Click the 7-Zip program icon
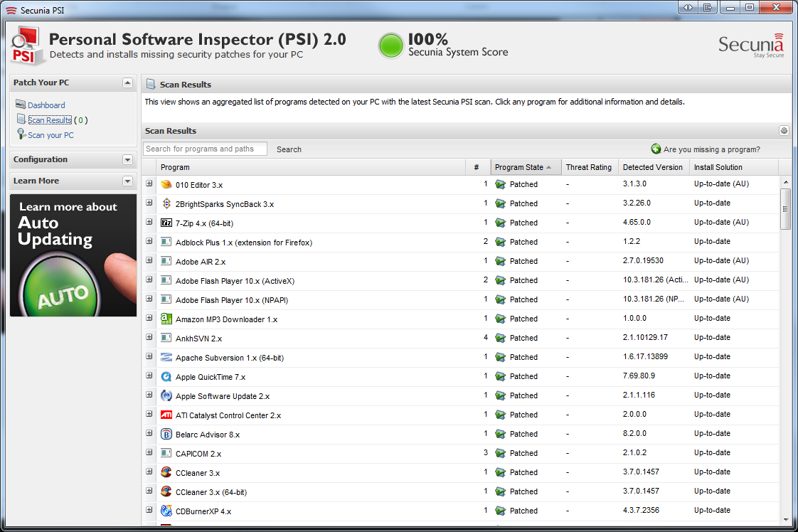Viewport: 798px width, 532px height. click(166, 223)
